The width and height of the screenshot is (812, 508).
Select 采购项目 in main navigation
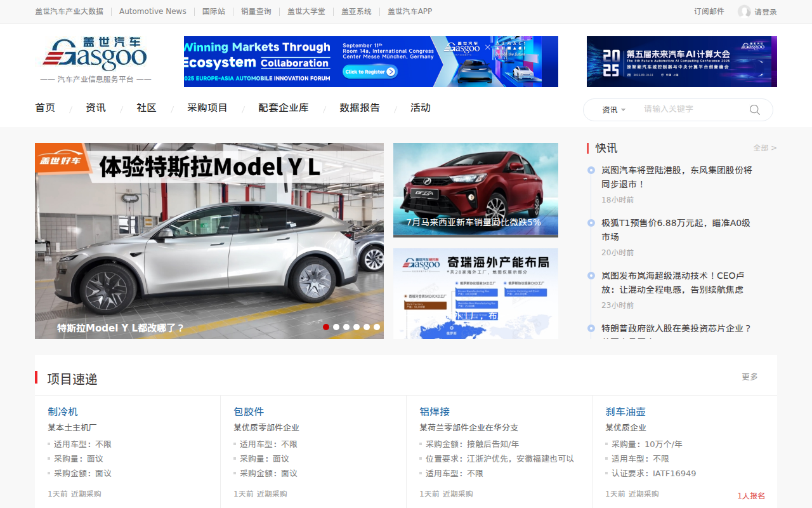[207, 108]
